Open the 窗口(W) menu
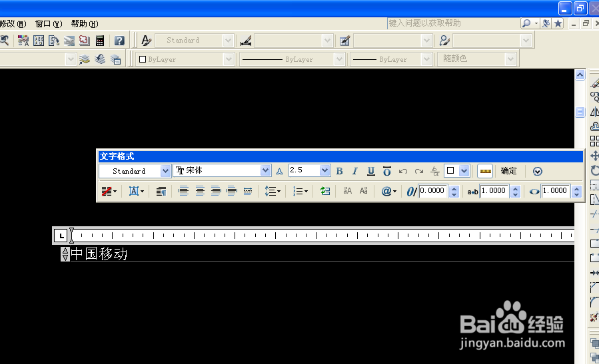 pos(49,24)
